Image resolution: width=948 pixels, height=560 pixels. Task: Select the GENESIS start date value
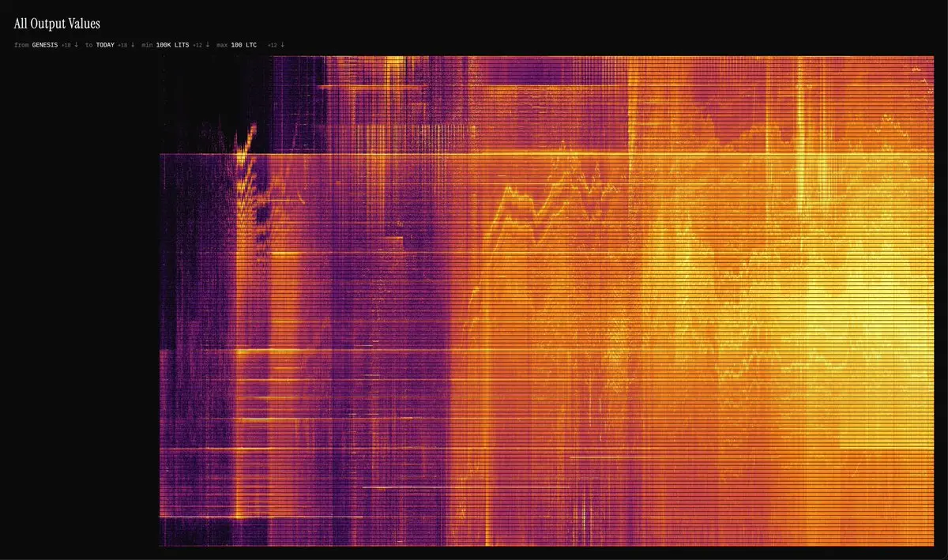coord(45,45)
